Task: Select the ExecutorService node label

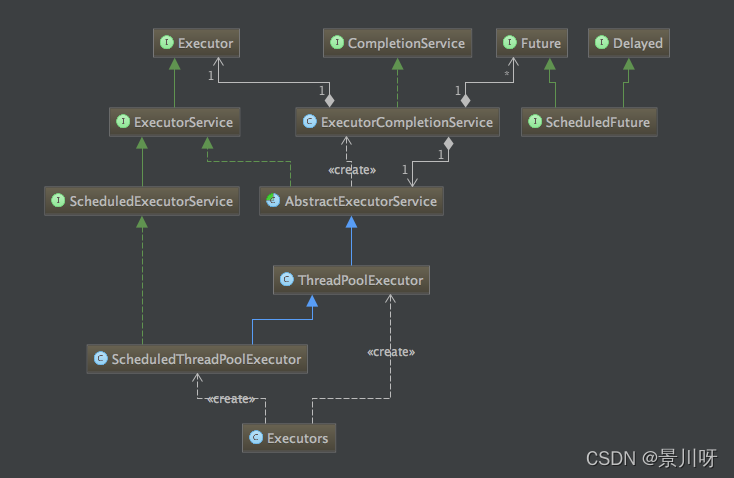Action: 184,123
